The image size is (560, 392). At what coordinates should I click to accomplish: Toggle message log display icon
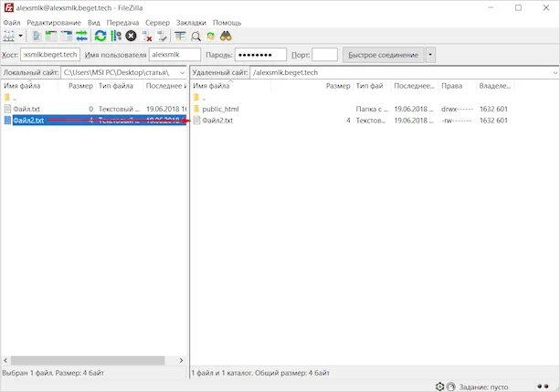point(36,36)
